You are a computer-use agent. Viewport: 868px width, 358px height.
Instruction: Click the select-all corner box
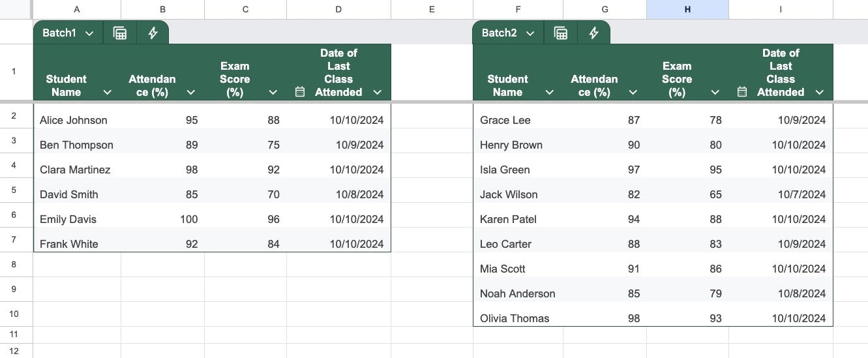16,9
